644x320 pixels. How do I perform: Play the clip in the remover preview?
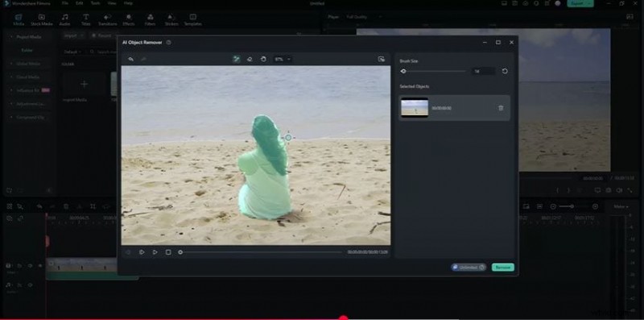coord(142,252)
